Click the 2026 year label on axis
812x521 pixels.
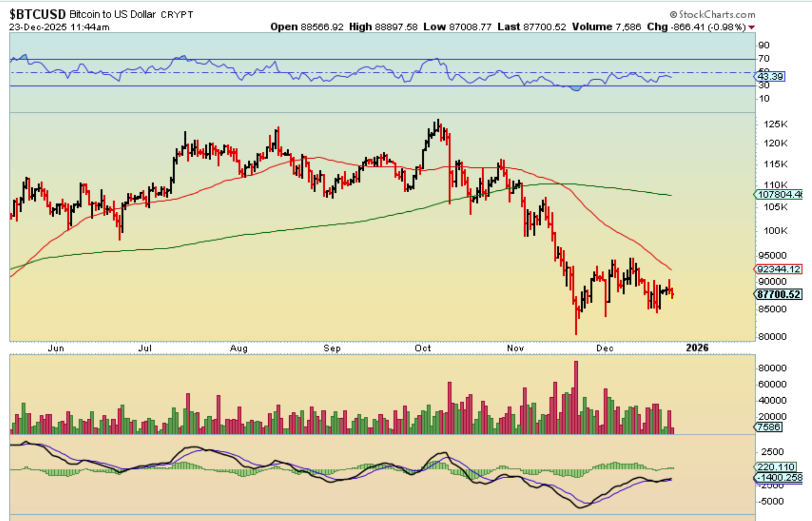click(697, 348)
